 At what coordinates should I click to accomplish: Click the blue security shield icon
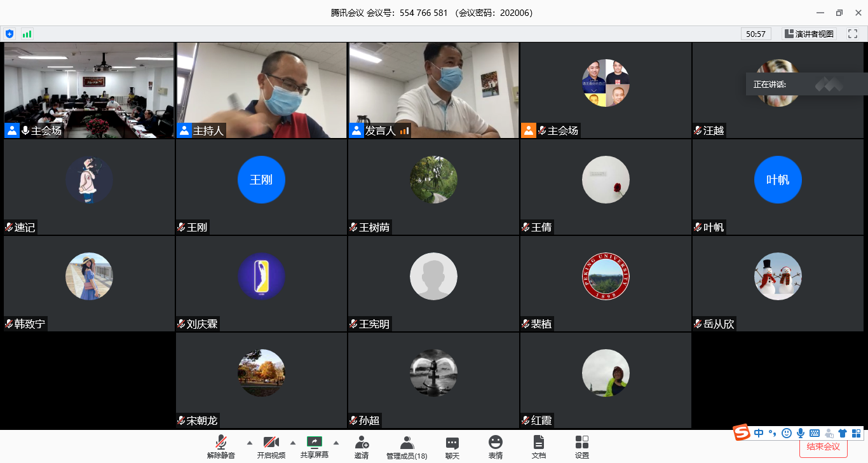[10, 34]
